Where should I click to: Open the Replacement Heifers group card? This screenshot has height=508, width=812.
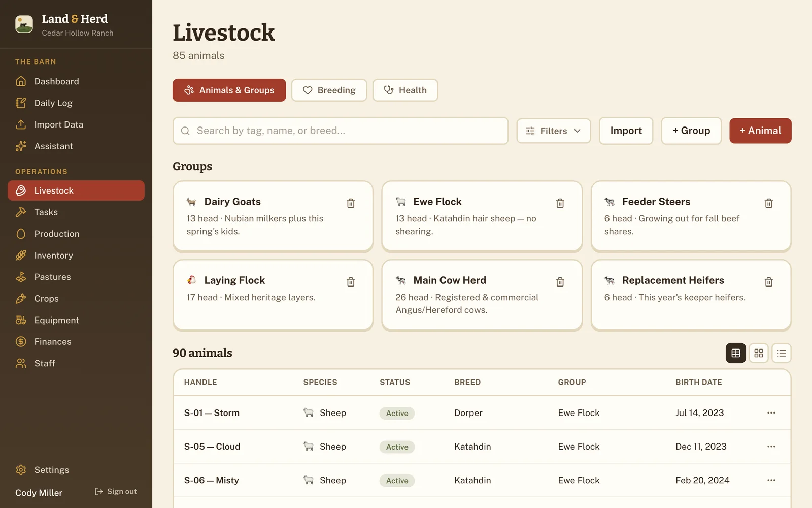(x=691, y=295)
